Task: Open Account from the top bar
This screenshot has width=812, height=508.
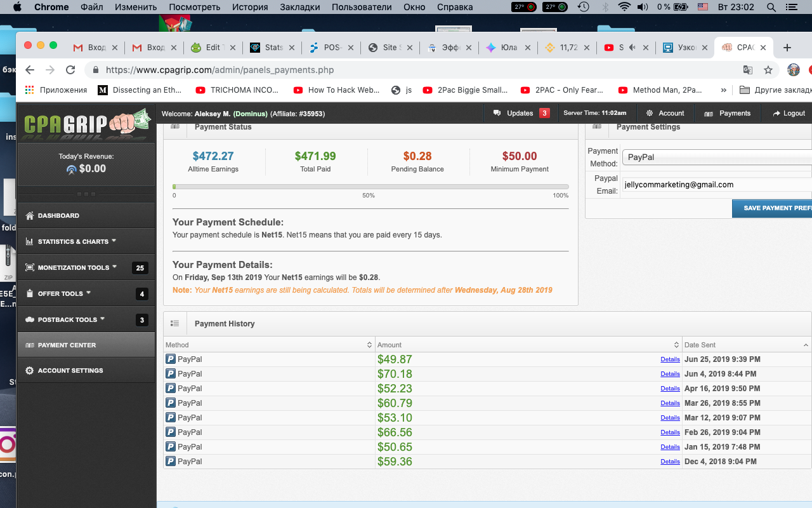Action: (665, 113)
